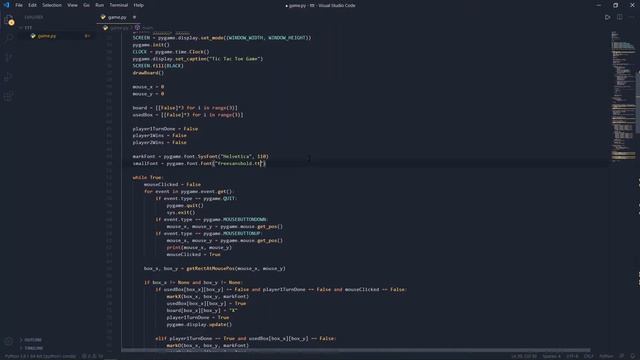
Task: Click the 'player2Wins = False' line
Action: [159, 142]
